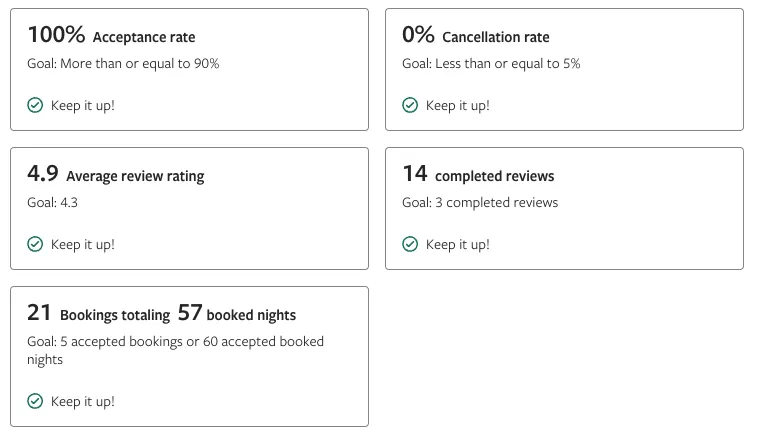This screenshot has width=771, height=436.
Task: Click the "Goal: 4.3" text
Action: (x=52, y=203)
